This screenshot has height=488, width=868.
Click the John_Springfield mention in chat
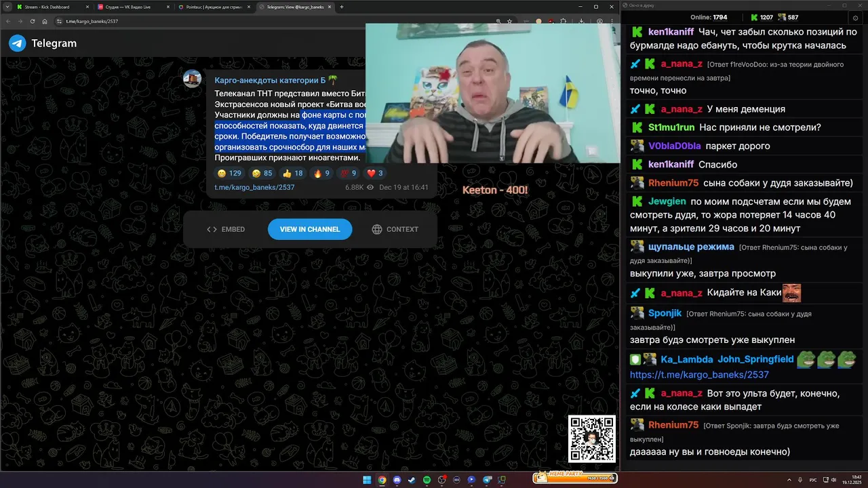point(755,359)
